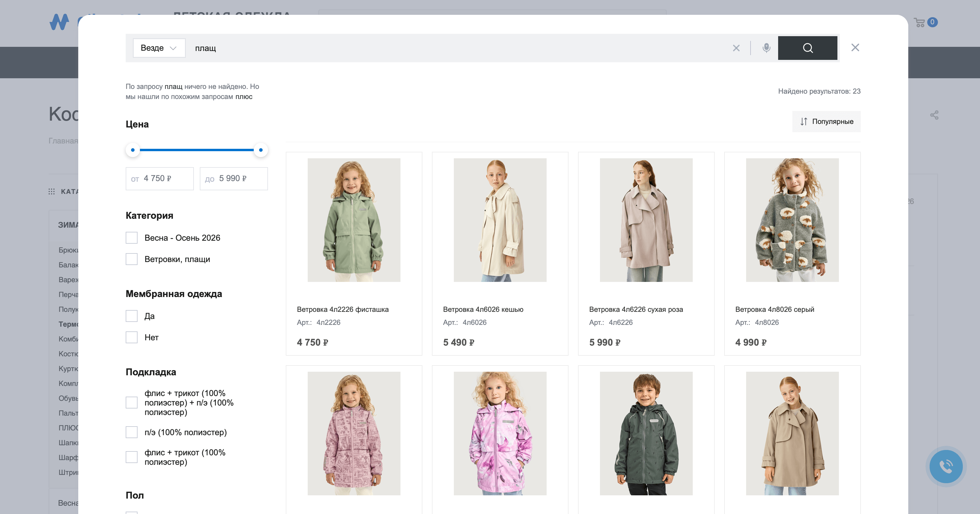Click the share icon on the page
This screenshot has height=514, width=980.
[934, 115]
